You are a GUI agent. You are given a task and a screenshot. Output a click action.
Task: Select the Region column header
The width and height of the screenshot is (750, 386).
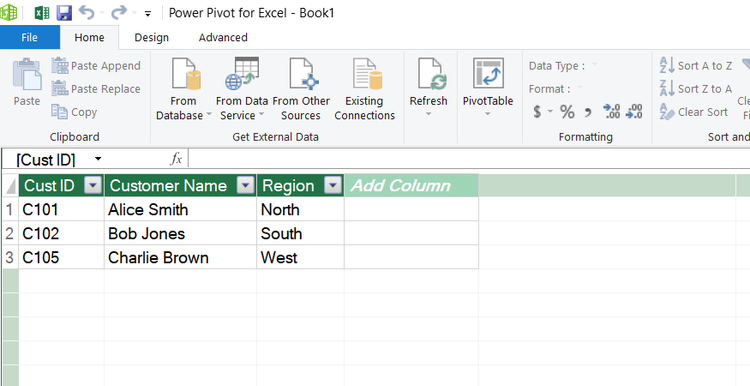click(x=288, y=186)
